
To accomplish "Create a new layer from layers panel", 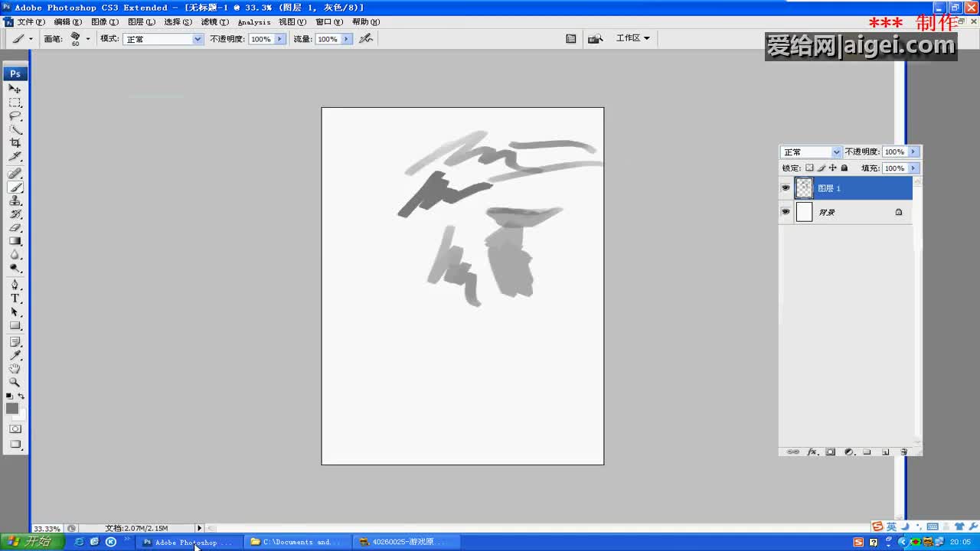I will tap(885, 452).
